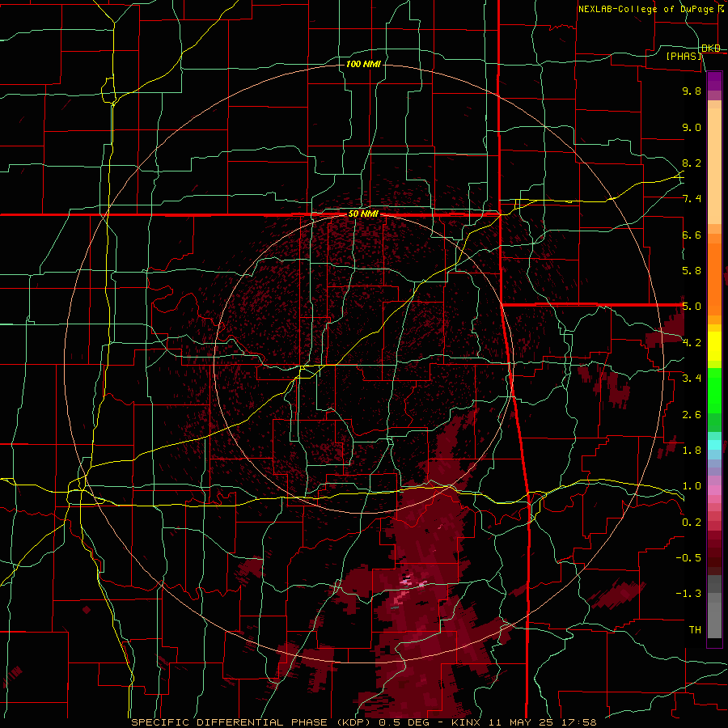728x728 pixels.
Task: Click the 4.2 value on the color scale
Action: [x=692, y=343]
